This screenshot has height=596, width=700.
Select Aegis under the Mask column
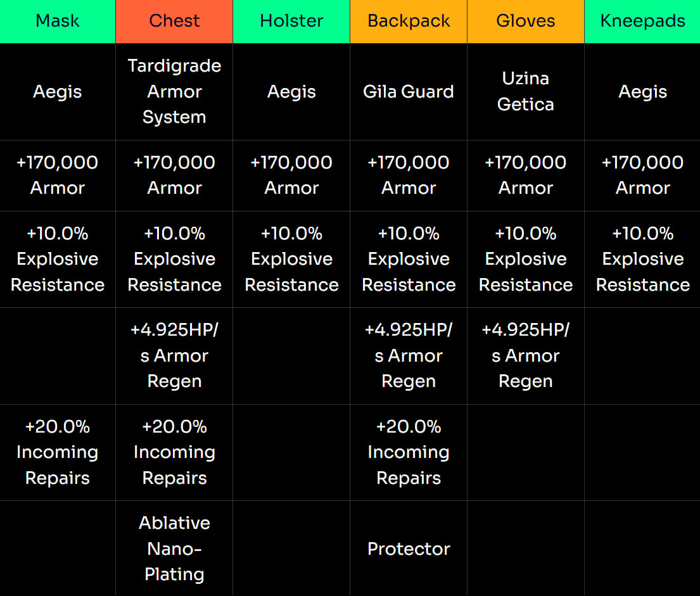pyautogui.click(x=58, y=91)
